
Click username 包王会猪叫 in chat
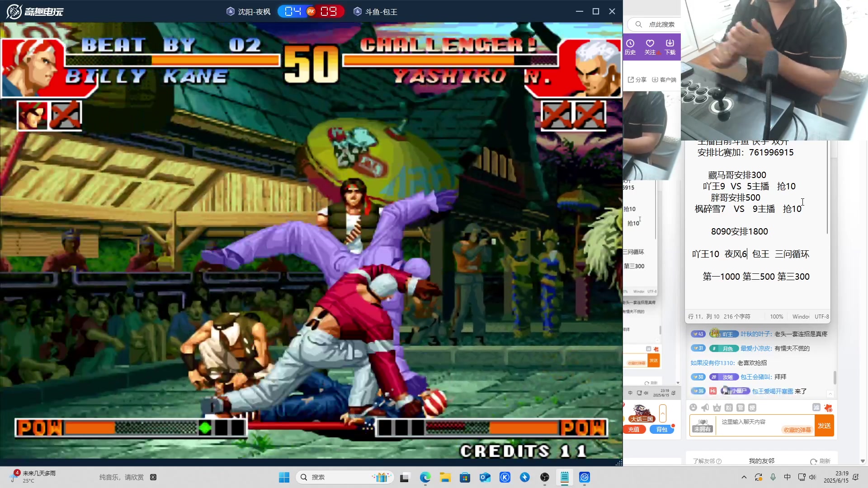click(755, 377)
